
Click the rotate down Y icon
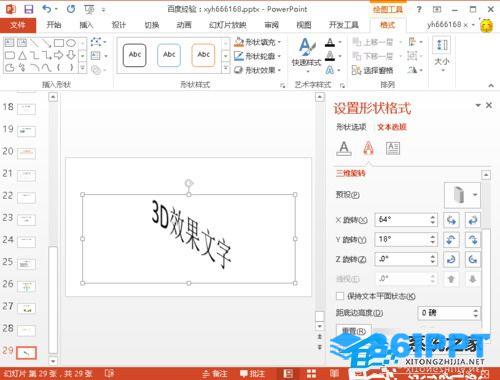[x=473, y=240]
